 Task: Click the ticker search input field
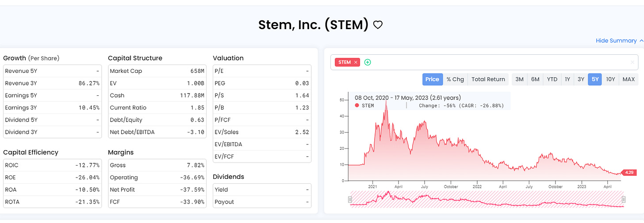tap(484, 62)
